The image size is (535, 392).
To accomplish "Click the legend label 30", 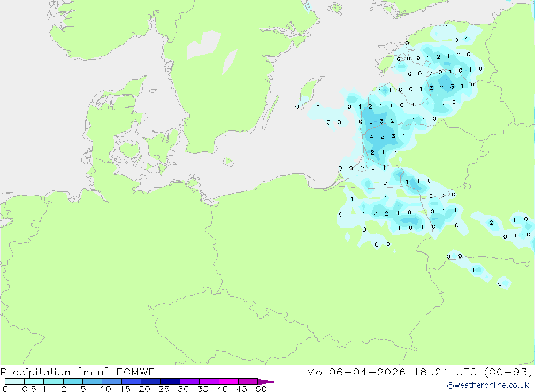I will [x=184, y=389].
